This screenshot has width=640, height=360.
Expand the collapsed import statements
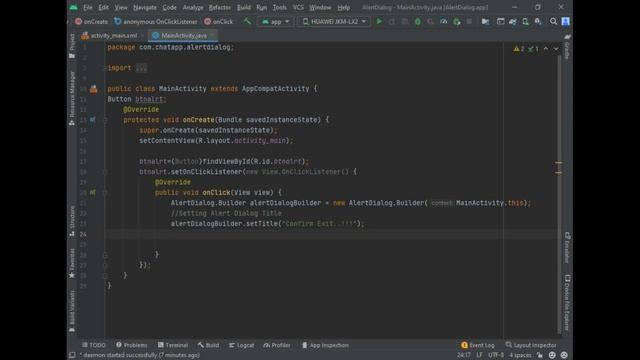click(x=141, y=68)
